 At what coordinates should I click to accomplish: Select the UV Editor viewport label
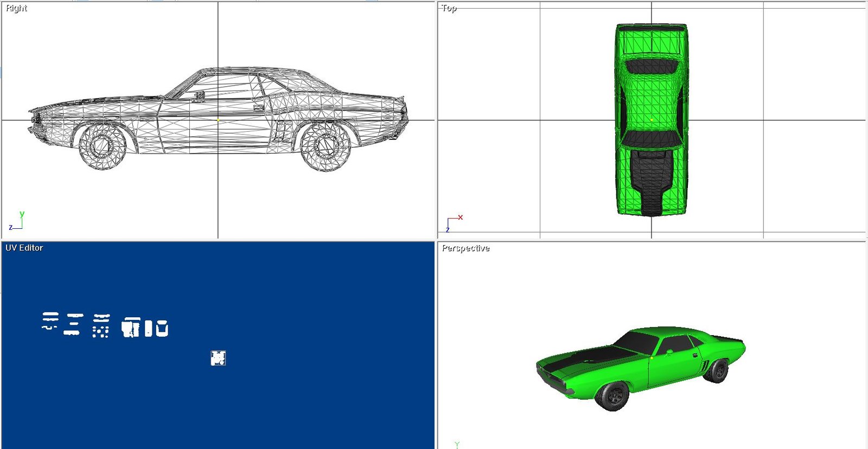point(24,248)
